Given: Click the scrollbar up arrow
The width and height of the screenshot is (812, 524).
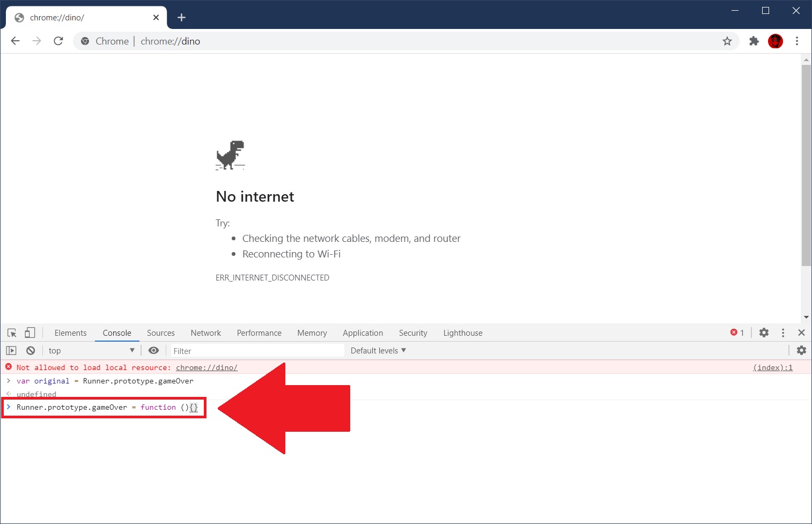Looking at the screenshot, I should click(x=806, y=60).
